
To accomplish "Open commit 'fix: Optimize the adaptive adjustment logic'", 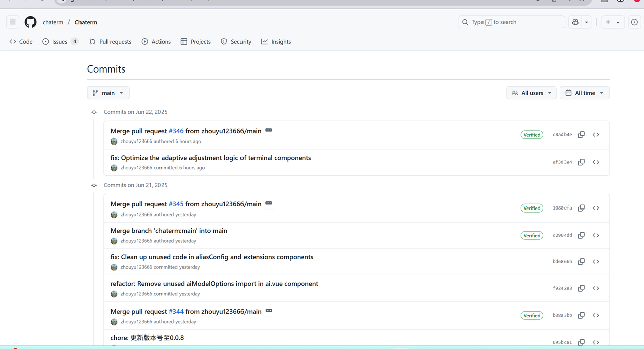I will pos(211,158).
